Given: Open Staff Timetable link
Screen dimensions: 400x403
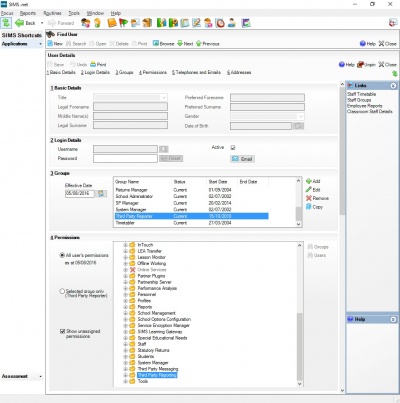Looking at the screenshot, I should 361,94.
